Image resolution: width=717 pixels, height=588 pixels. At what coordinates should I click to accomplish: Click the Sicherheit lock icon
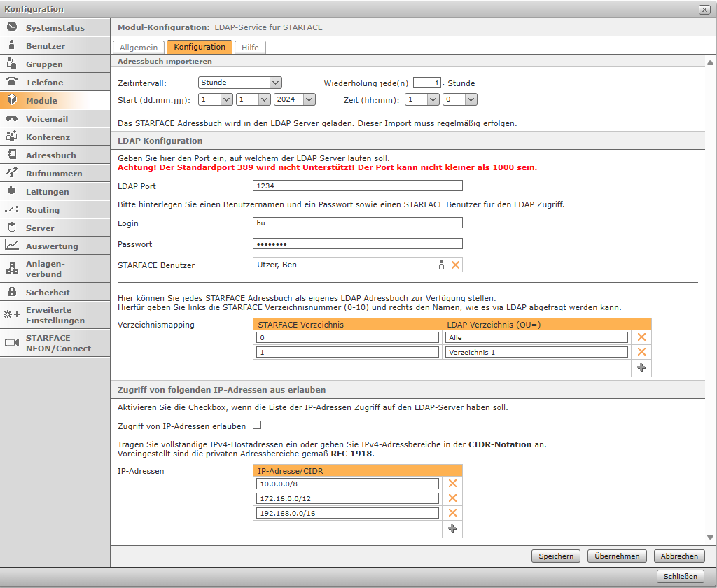tap(12, 292)
